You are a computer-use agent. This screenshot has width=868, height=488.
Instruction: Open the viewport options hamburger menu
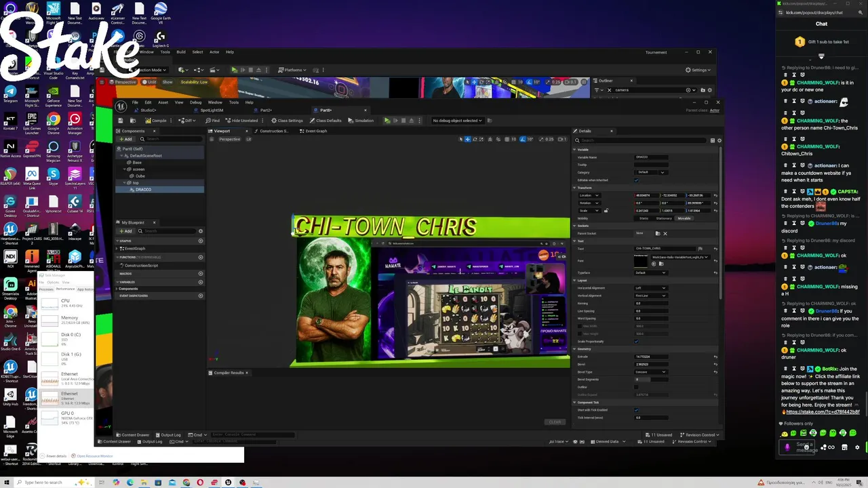pos(212,139)
